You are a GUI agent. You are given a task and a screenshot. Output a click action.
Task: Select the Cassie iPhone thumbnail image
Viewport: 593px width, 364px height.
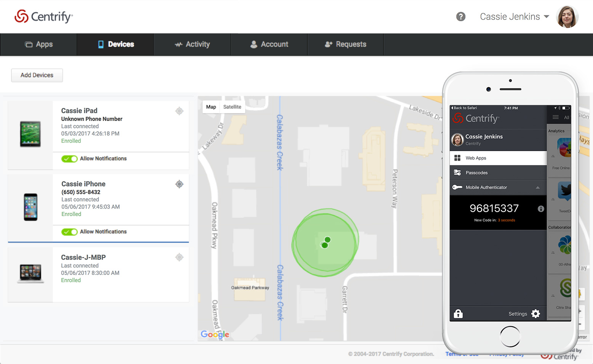point(30,207)
